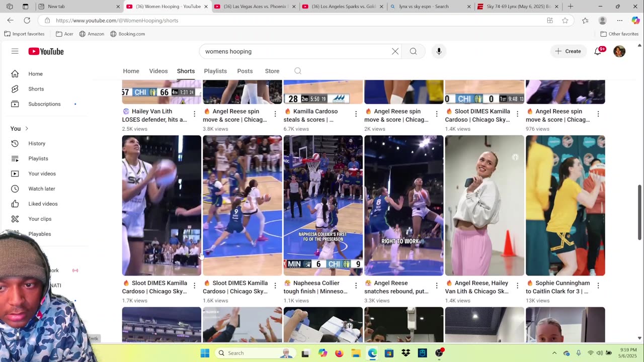
Task: Open menu for Sloot DIMES 1.7K views short
Action: [x=194, y=286]
